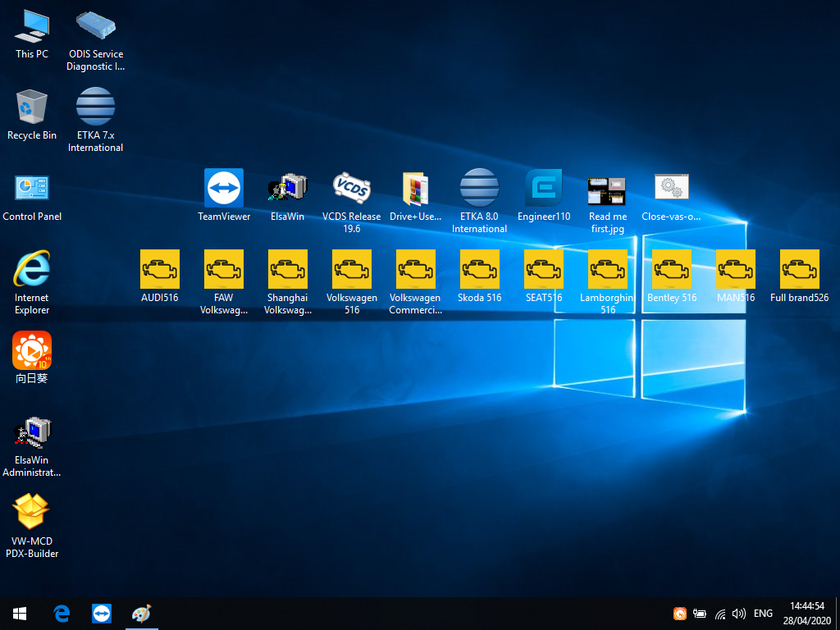
Task: Open the Recycle Bin
Action: (31, 107)
